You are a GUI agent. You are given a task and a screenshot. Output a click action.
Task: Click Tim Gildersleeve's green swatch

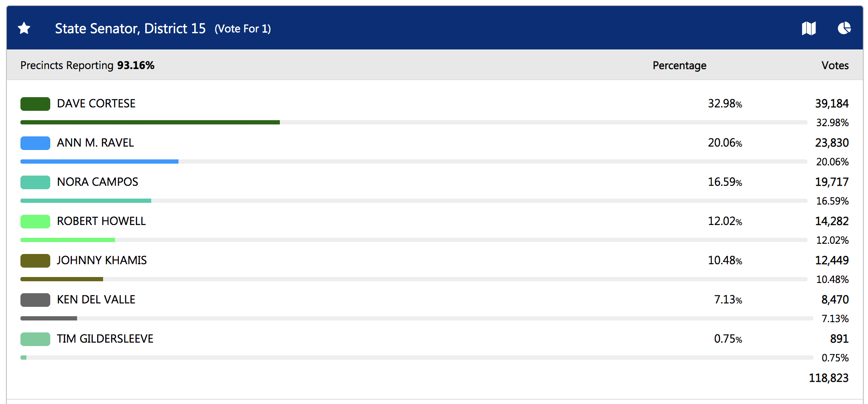point(34,339)
